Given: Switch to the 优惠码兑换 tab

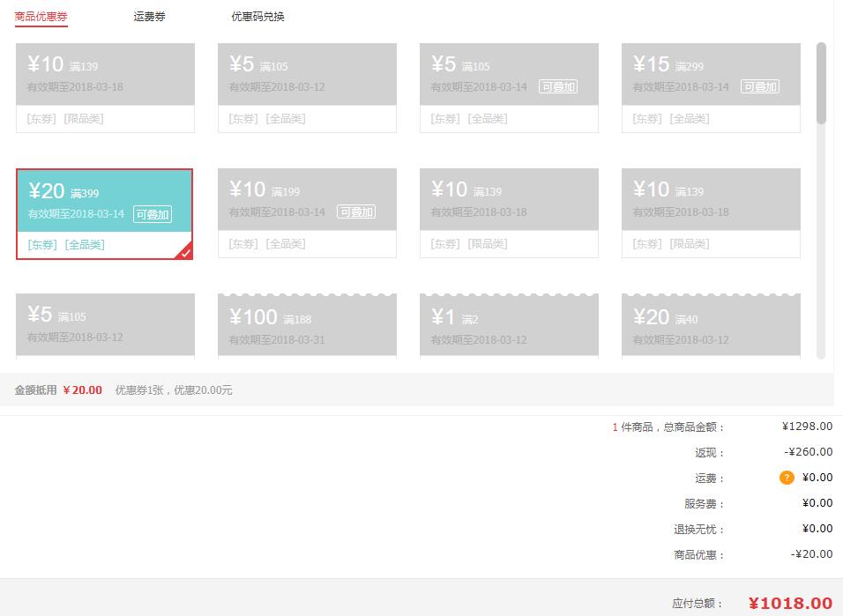Looking at the screenshot, I should (x=257, y=17).
